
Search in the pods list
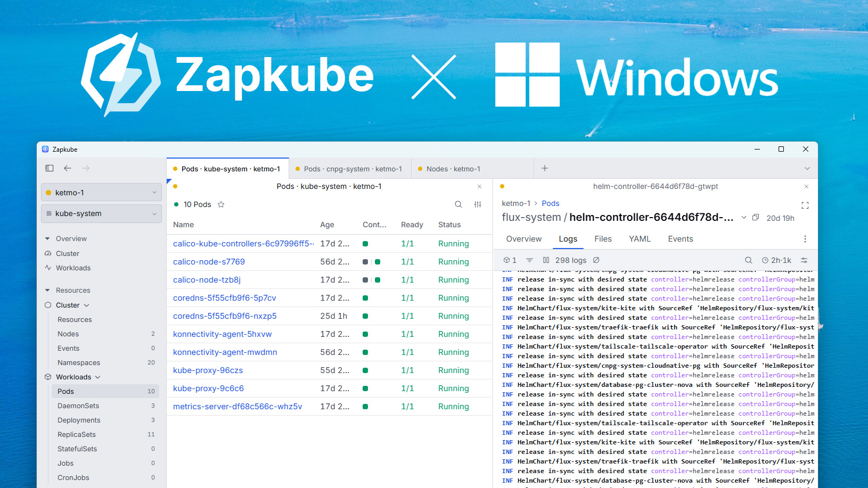click(x=458, y=204)
